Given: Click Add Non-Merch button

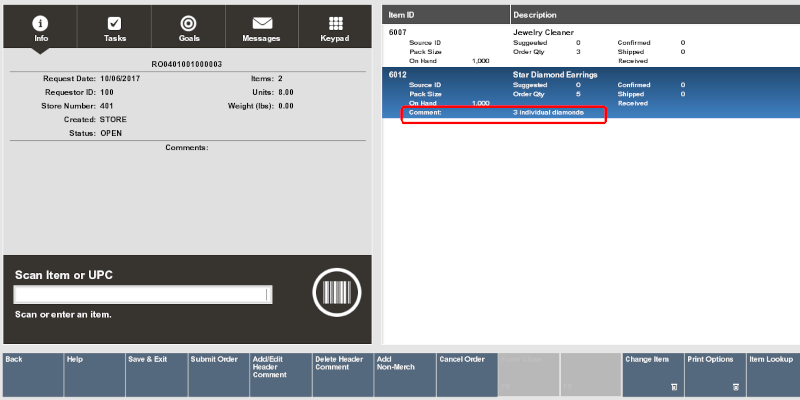Looking at the screenshot, I should 405,375.
